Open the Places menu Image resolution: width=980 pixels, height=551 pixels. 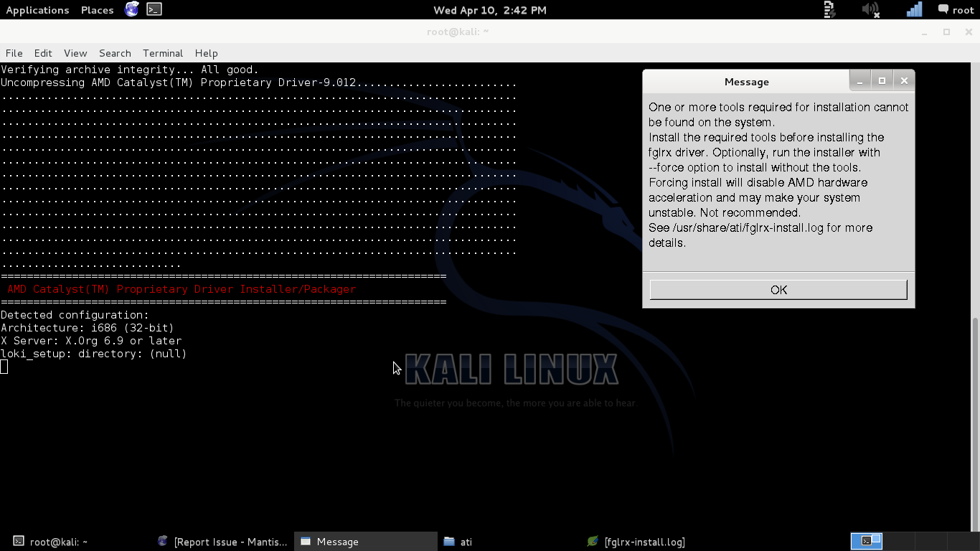[98, 10]
